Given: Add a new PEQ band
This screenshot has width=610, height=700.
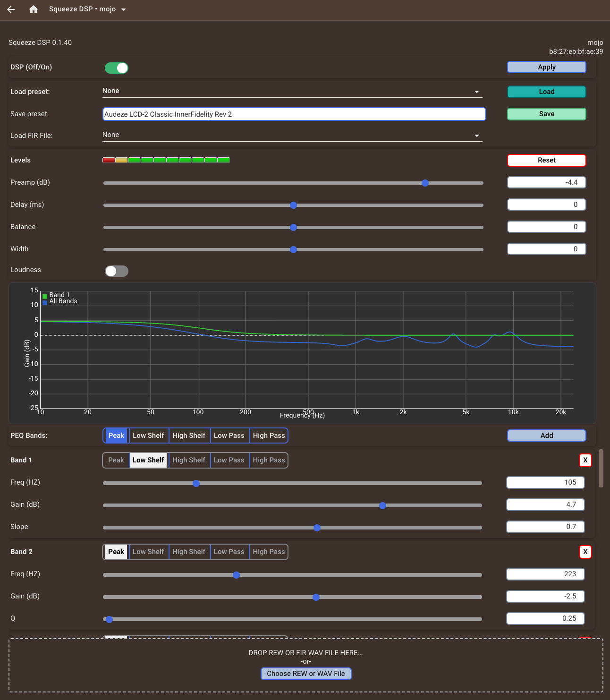Looking at the screenshot, I should 546,435.
